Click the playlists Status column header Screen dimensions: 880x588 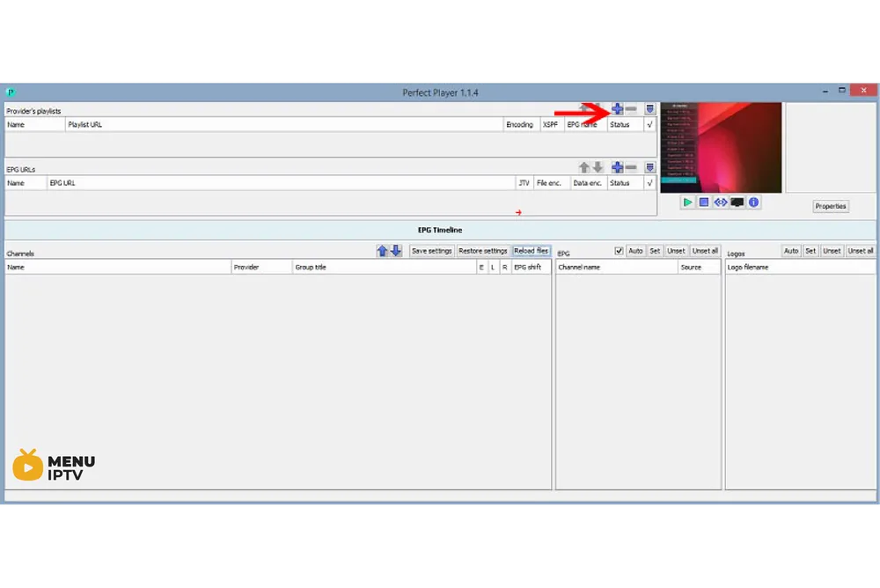[x=625, y=125]
